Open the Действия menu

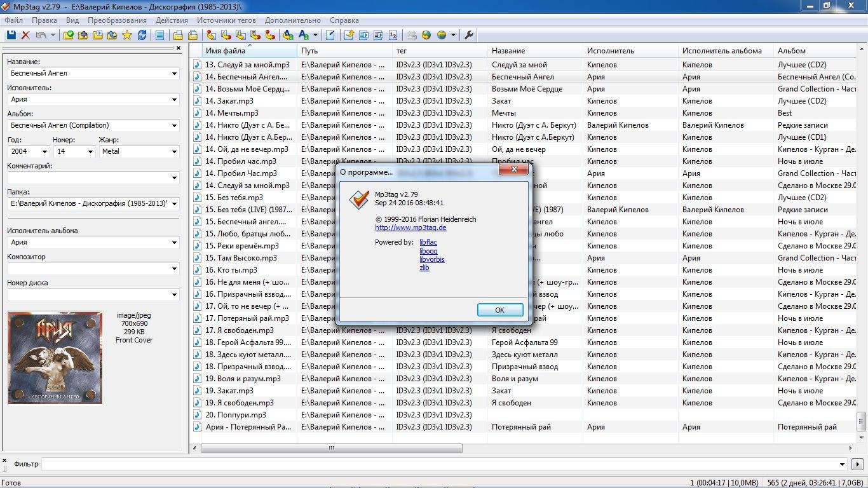coord(172,20)
